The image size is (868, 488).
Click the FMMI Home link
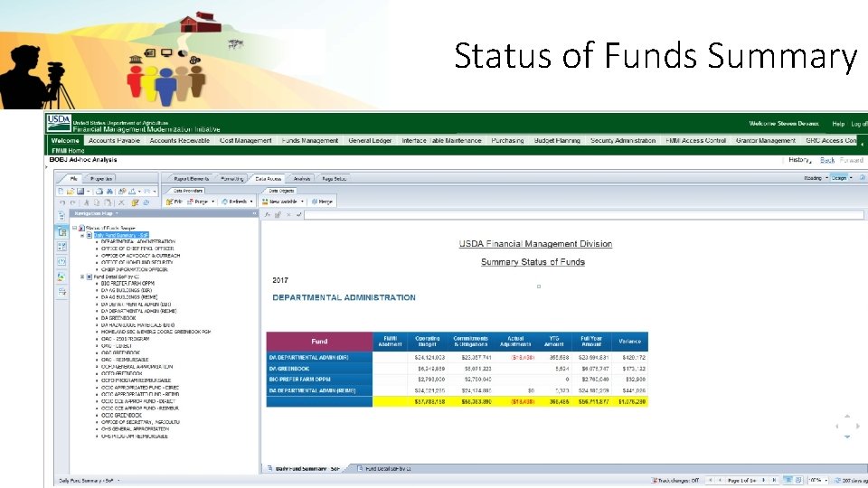pos(68,151)
